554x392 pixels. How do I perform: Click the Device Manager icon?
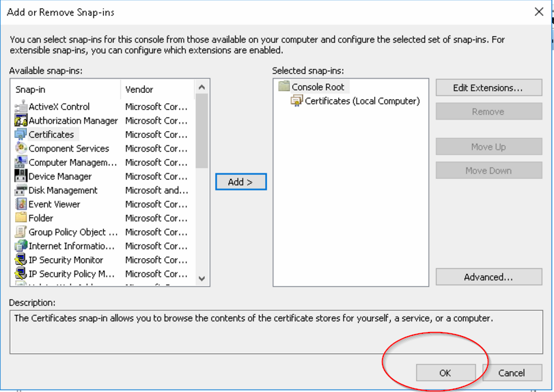21,176
